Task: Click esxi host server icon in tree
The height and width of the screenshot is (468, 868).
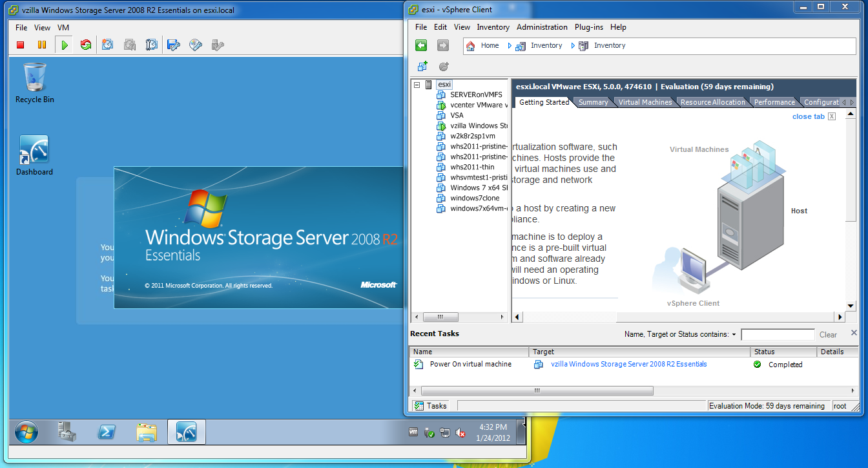Action: pyautogui.click(x=429, y=85)
